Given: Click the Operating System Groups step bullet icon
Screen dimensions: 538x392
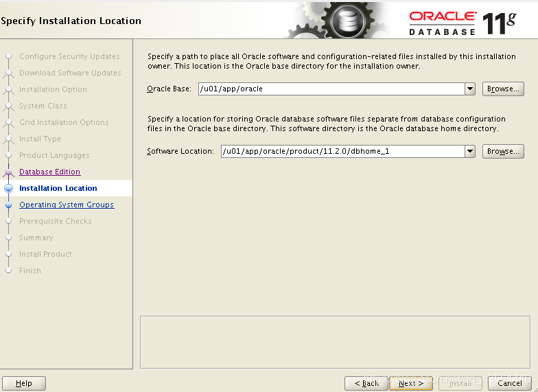Looking at the screenshot, I should (x=8, y=205).
